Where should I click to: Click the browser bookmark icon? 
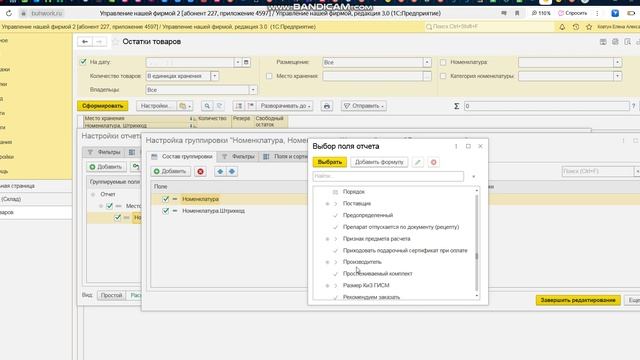click(x=517, y=13)
